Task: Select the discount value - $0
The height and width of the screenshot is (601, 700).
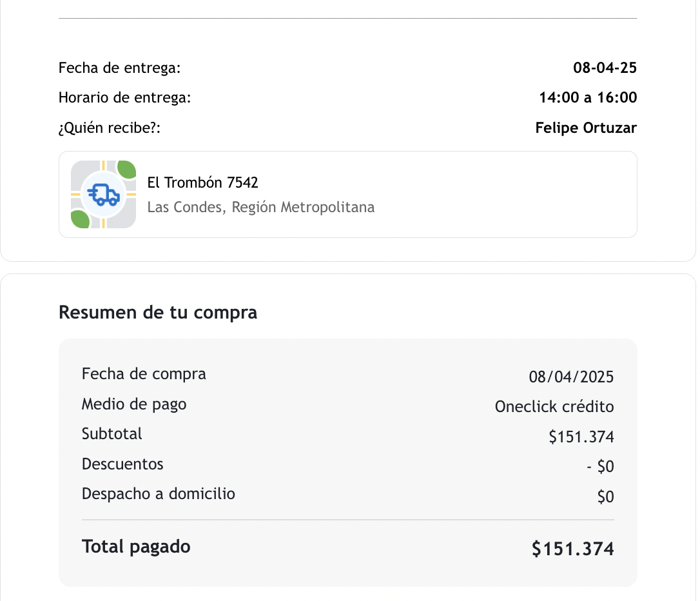Action: coord(599,466)
